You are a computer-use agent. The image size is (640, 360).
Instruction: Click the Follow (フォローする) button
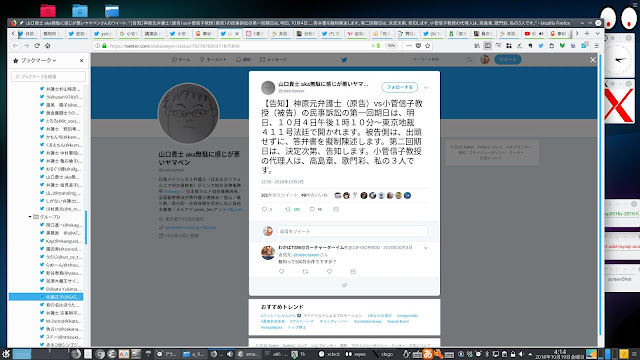(400, 87)
